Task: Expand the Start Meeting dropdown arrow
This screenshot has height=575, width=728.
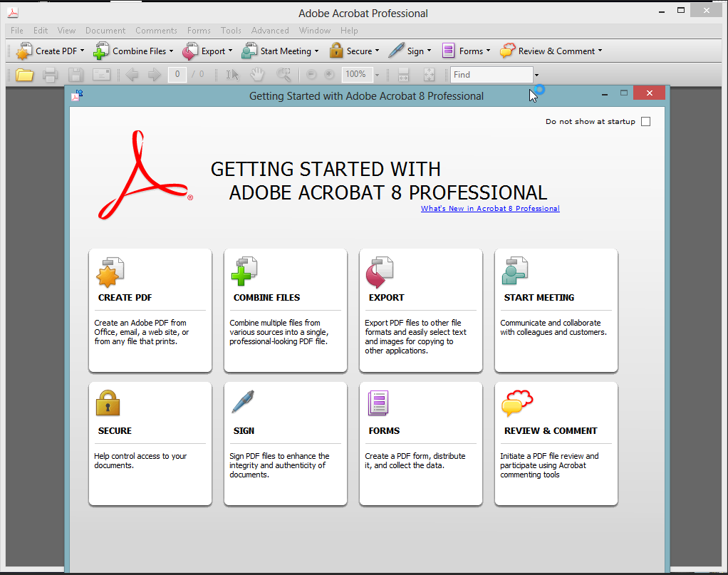Action: (317, 51)
